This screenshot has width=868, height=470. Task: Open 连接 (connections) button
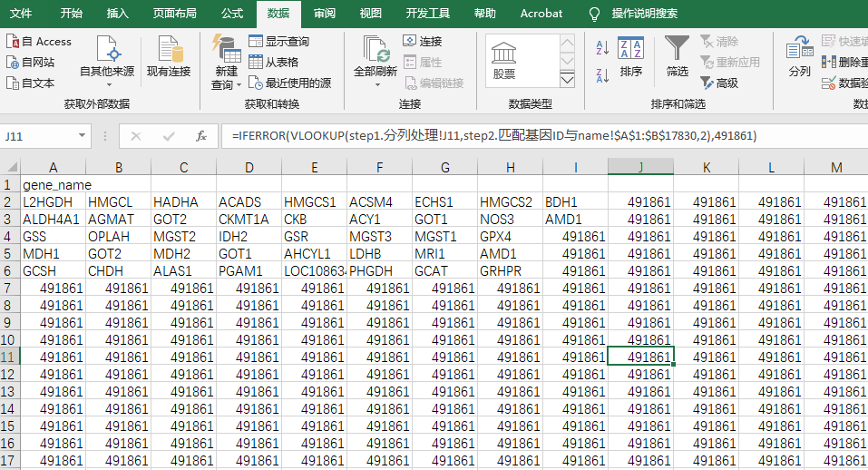point(423,42)
